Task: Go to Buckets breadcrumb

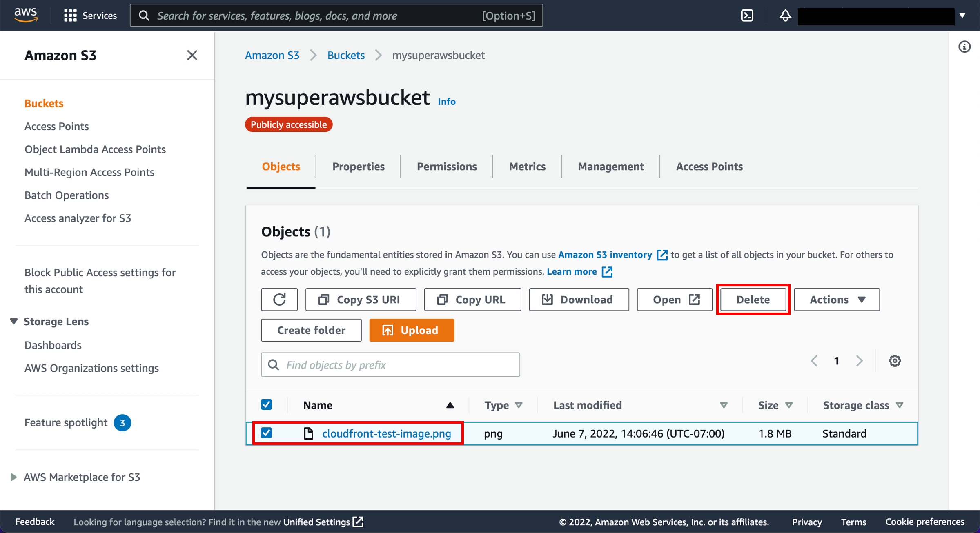Action: click(x=346, y=55)
